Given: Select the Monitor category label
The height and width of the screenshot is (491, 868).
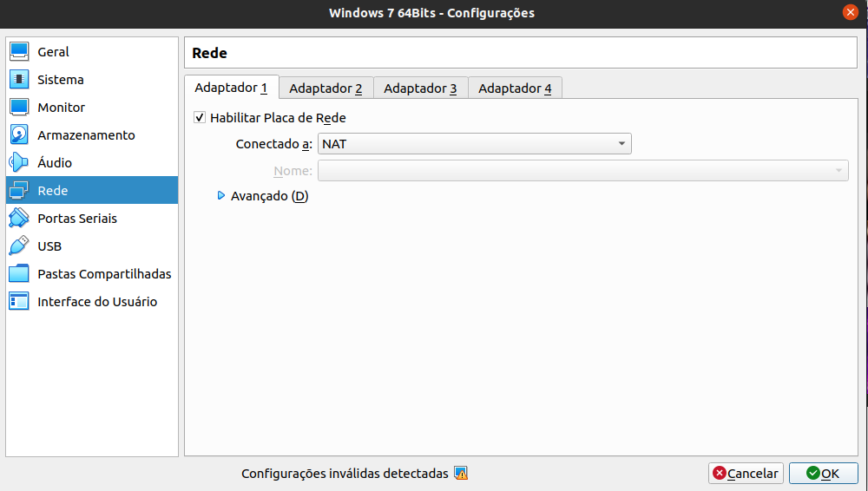Looking at the screenshot, I should point(61,107).
